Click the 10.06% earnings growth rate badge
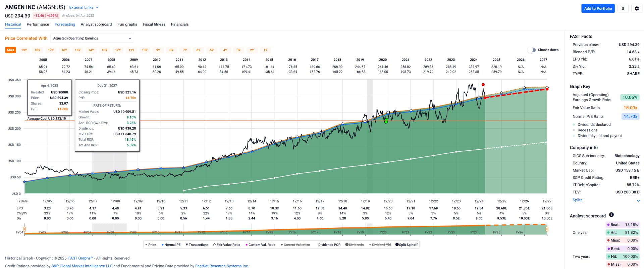Image resolution: width=644 pixels, height=269 pixels. point(630,97)
